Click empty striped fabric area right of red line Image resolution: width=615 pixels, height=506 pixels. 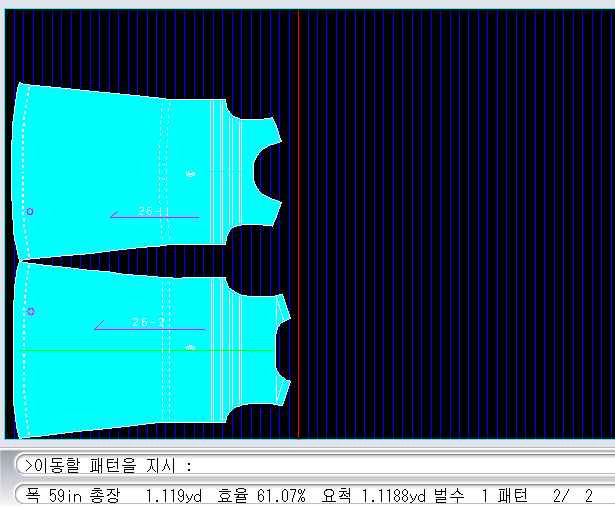pyautogui.click(x=450, y=220)
